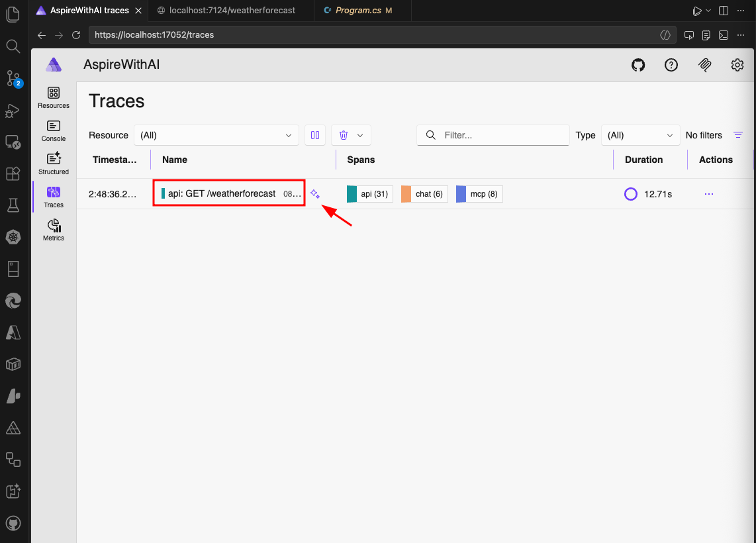Open Structured logs page
The height and width of the screenshot is (543, 756).
54,163
